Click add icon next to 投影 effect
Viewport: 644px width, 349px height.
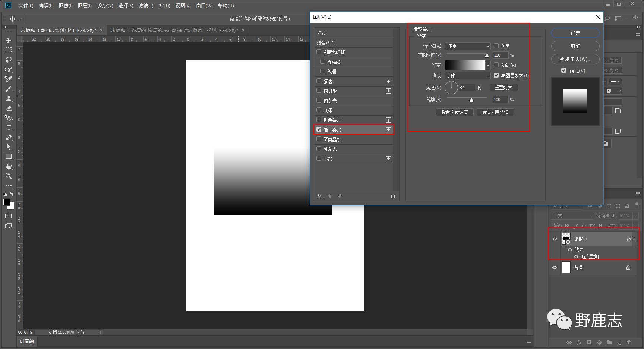[389, 159]
